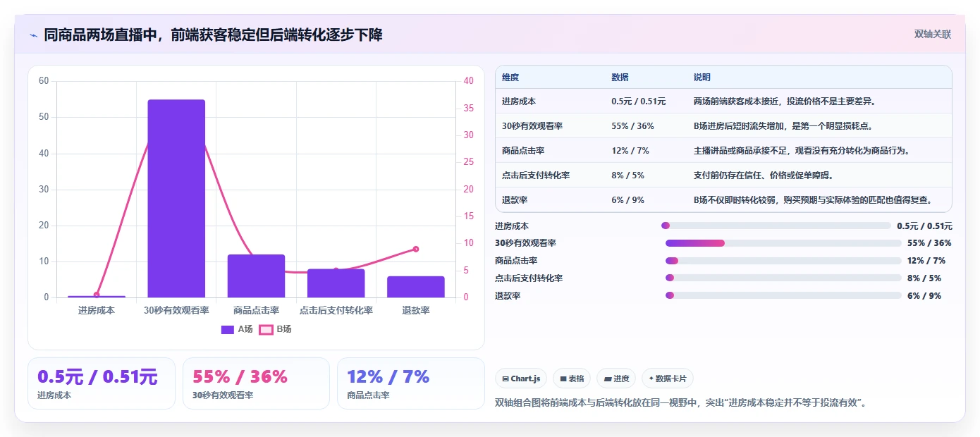Image resolution: width=980 pixels, height=437 pixels.
Task: Click the B场 line point at 点击后支付转化率
Action: (x=336, y=271)
